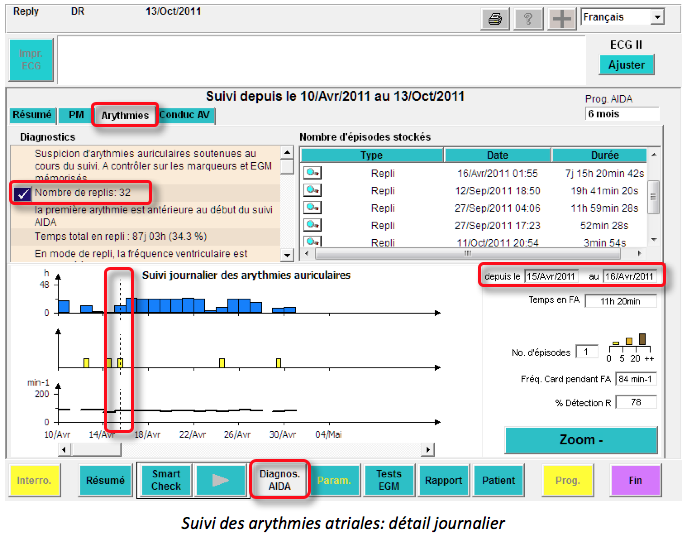Switch to the Conduc AV tab

tap(186, 115)
